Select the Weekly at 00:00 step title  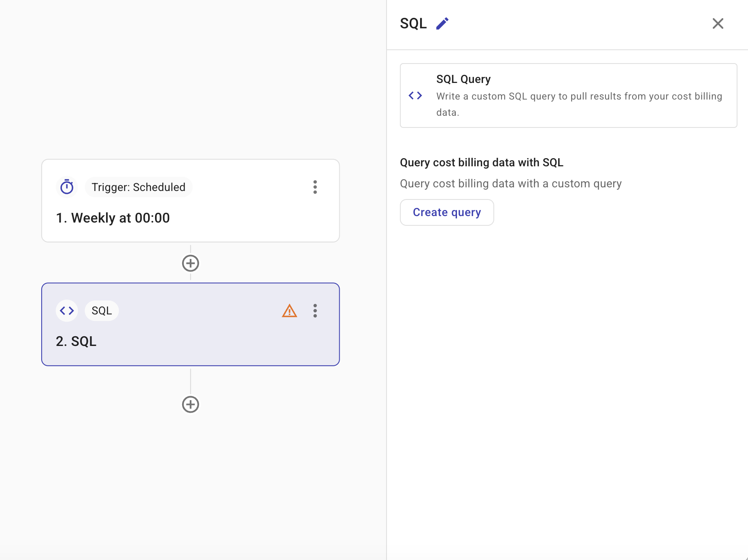113,218
